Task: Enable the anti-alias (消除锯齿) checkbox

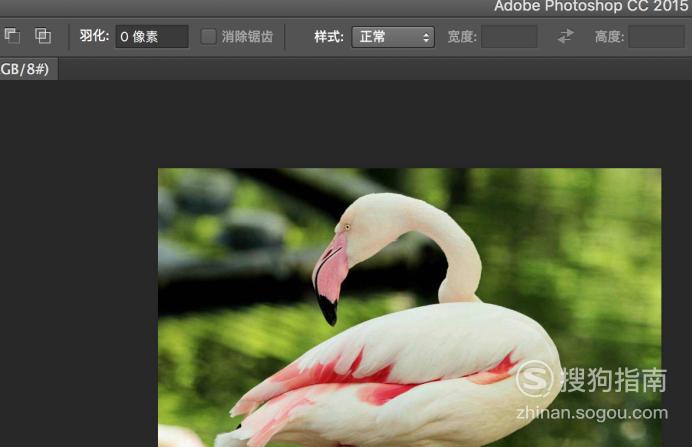Action: (x=208, y=37)
